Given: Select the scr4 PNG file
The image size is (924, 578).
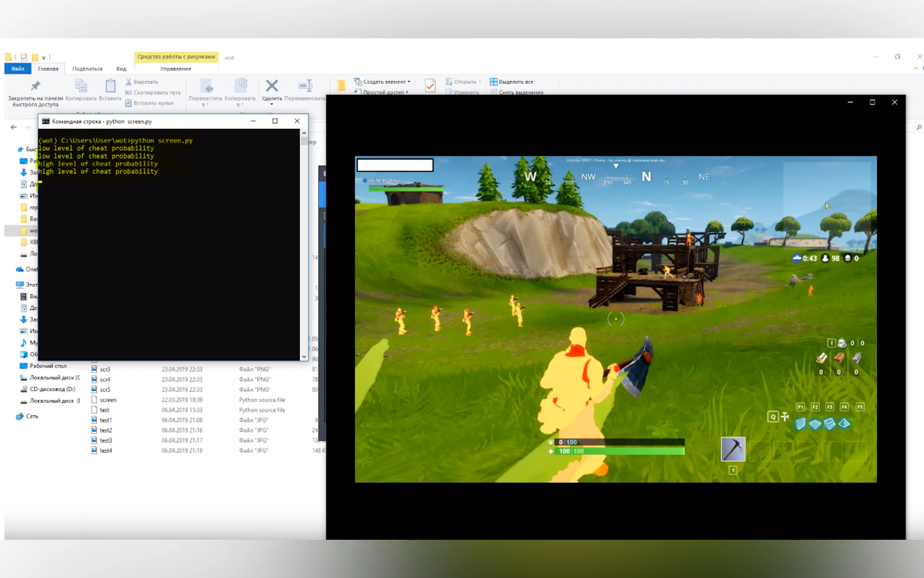Looking at the screenshot, I should [105, 379].
